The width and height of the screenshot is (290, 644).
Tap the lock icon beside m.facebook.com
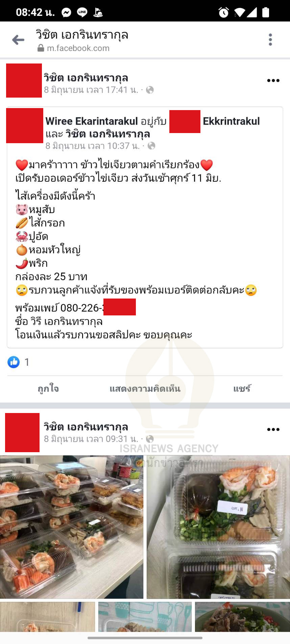pyautogui.click(x=41, y=48)
